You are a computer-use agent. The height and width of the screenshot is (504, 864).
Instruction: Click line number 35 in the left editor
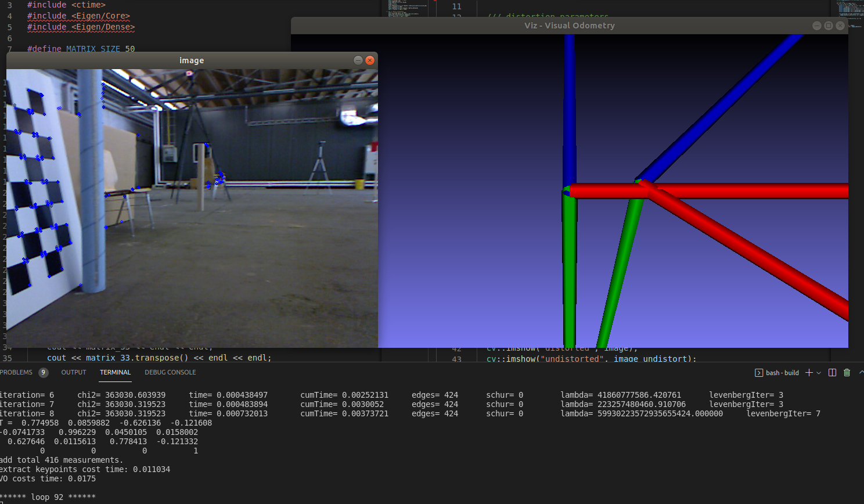pos(7,358)
